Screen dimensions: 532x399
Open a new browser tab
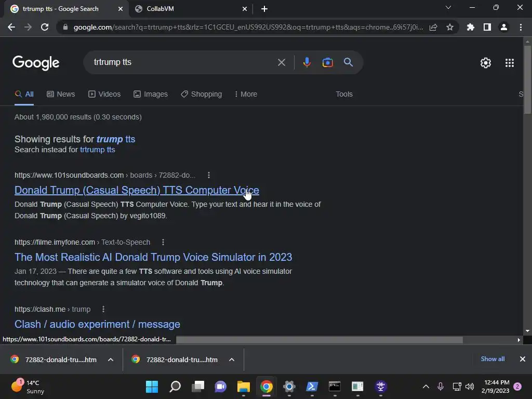264,9
